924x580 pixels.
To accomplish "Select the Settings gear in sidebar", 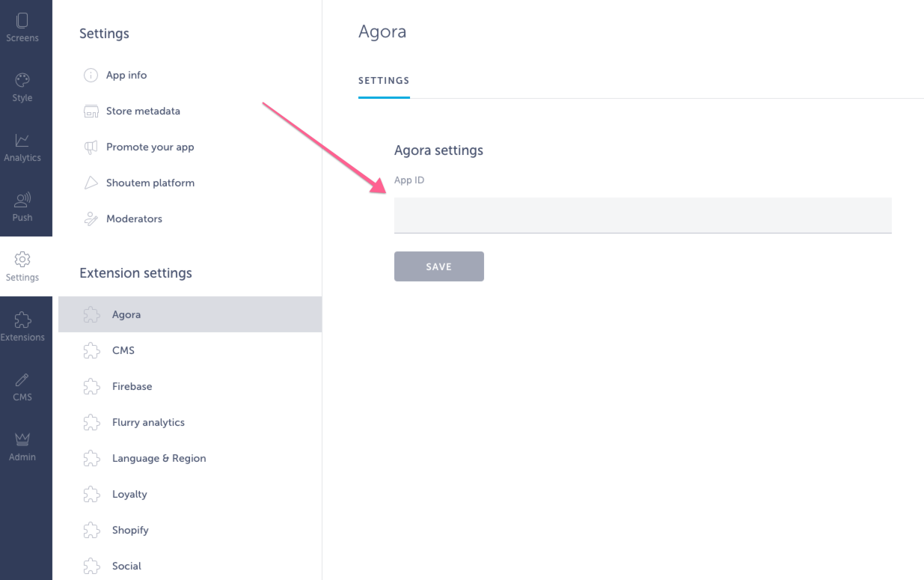I will coord(22,267).
